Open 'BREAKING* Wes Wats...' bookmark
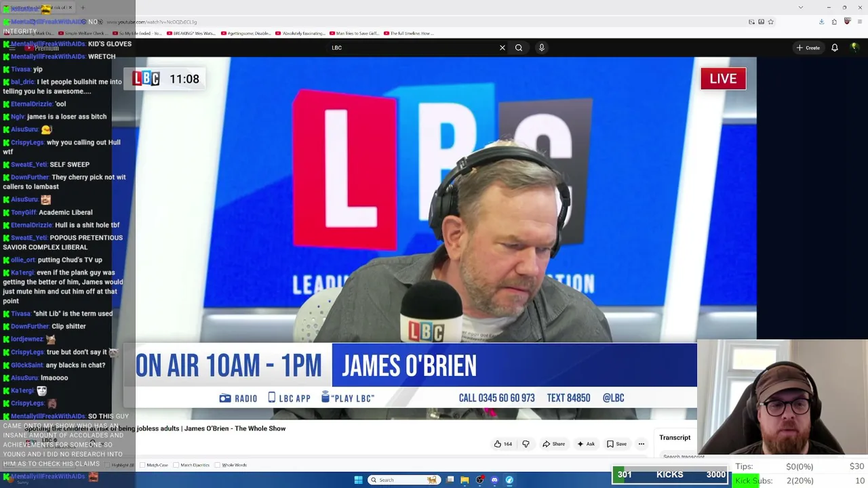This screenshot has width=868, height=488. pos(190,33)
